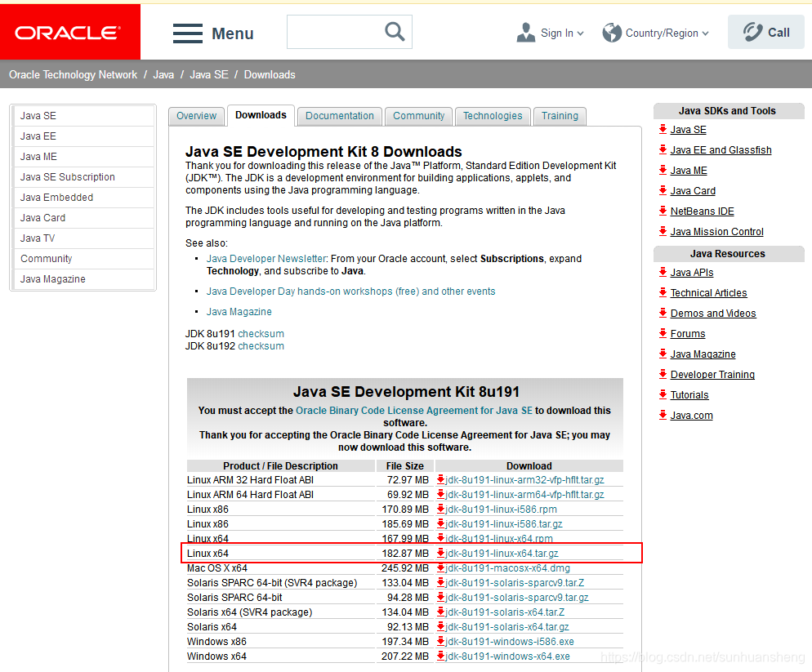Switch to the Documentation tab
This screenshot has width=812, height=672.
[x=339, y=115]
